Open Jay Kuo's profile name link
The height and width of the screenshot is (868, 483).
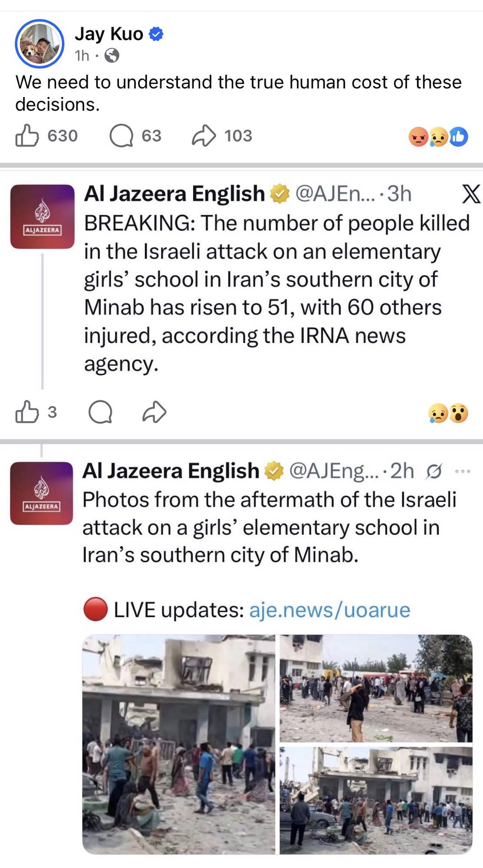109,34
